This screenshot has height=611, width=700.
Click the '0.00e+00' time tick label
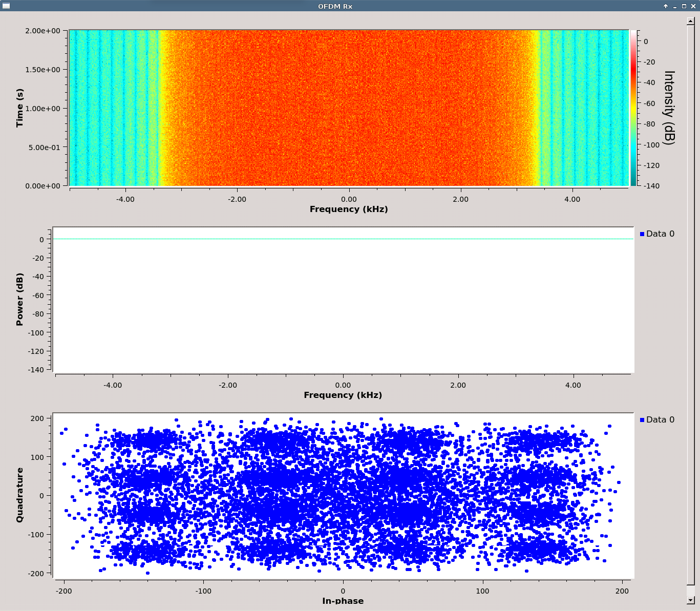point(43,186)
